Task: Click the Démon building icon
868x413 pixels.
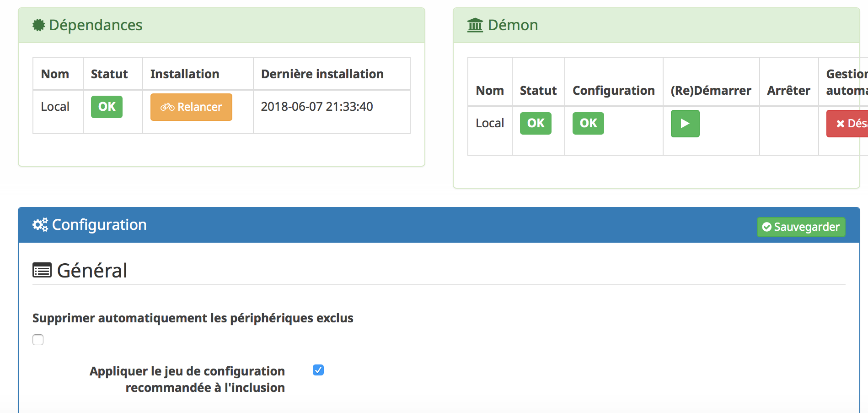Action: [x=475, y=25]
